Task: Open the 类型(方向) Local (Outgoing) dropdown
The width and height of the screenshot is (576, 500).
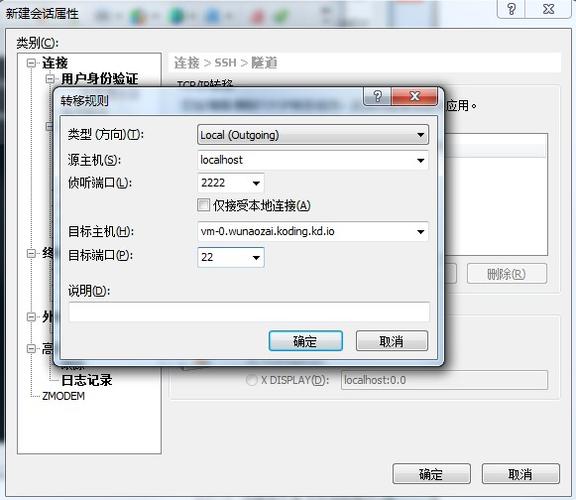Action: tap(313, 135)
